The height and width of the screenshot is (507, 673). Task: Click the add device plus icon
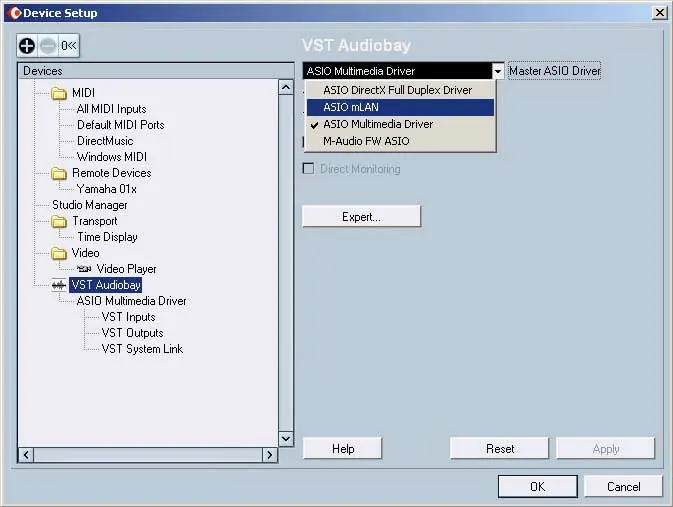(x=27, y=46)
